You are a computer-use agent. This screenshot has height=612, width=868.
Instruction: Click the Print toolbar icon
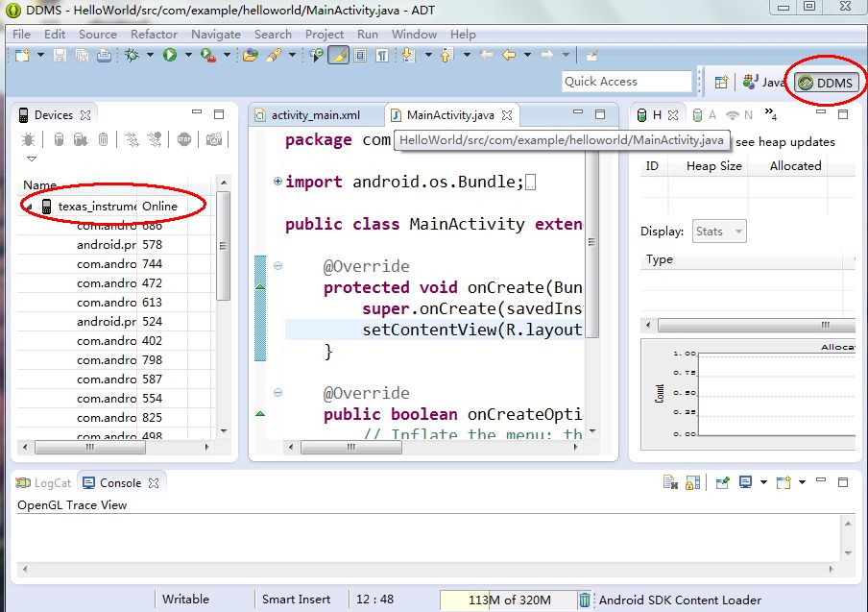tap(104, 55)
